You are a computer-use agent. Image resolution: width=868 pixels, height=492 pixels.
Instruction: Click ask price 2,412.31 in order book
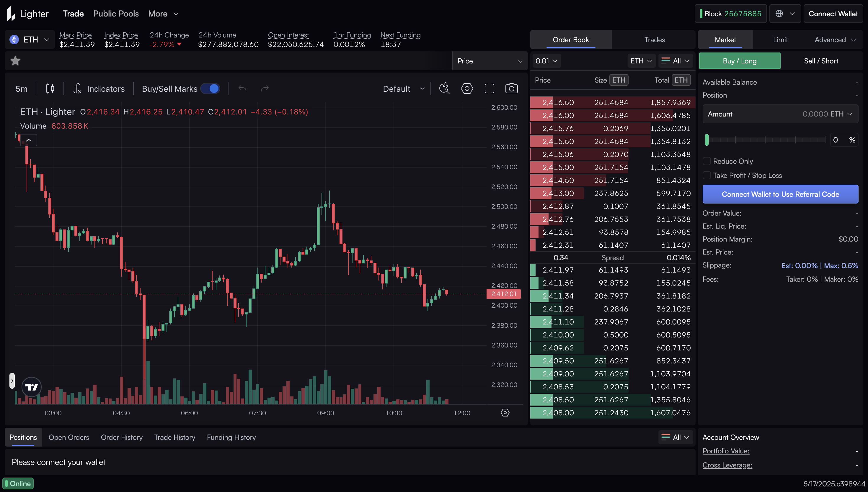pyautogui.click(x=558, y=245)
